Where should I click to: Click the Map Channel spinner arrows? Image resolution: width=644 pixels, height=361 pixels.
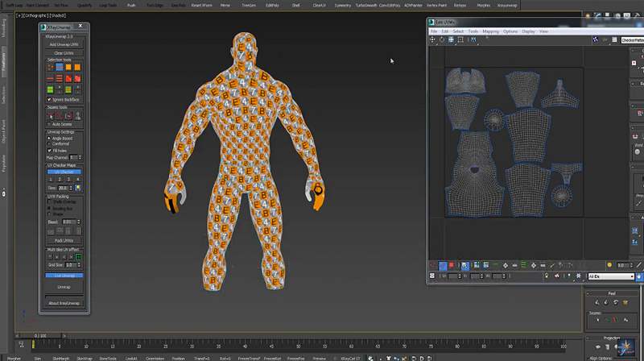click(80, 157)
